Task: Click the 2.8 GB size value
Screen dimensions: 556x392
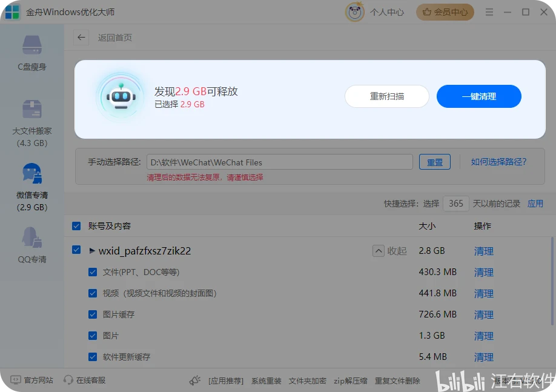Action: pos(432,250)
